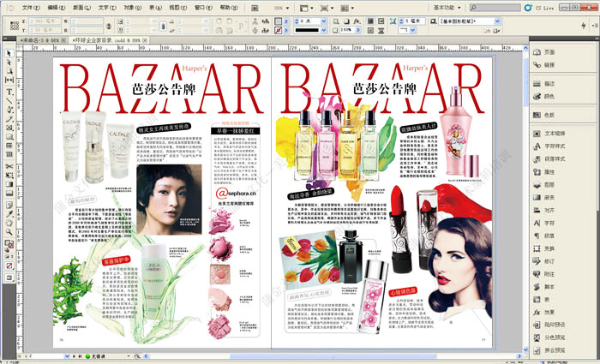
Task: Select the Type tool
Action: click(x=9, y=92)
